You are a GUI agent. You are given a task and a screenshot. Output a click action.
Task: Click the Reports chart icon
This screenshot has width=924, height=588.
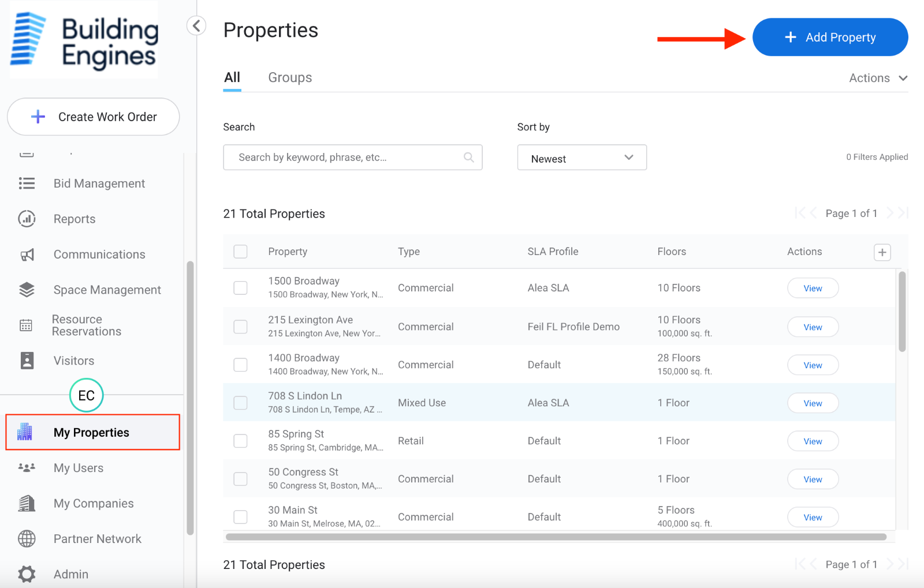[27, 219]
